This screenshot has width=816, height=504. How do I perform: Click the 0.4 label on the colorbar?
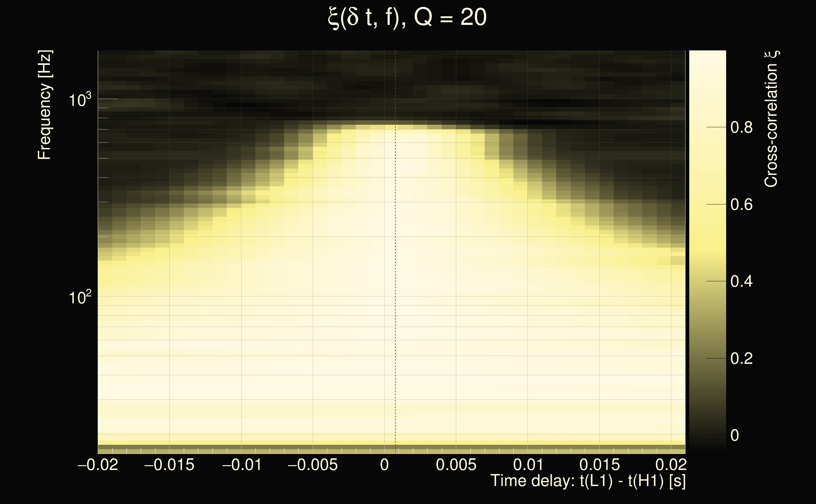[x=741, y=281]
